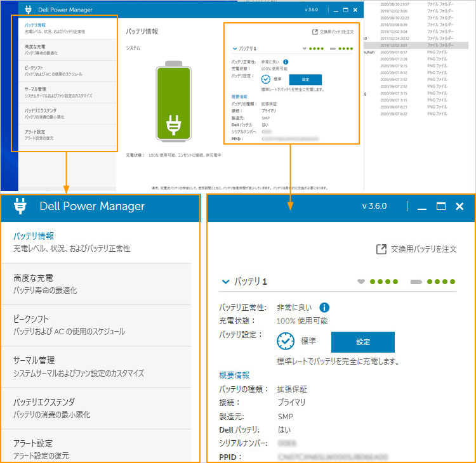Click the plug logo in the small Dell Power Manager title bar
476x463 pixels.
(x=28, y=10)
